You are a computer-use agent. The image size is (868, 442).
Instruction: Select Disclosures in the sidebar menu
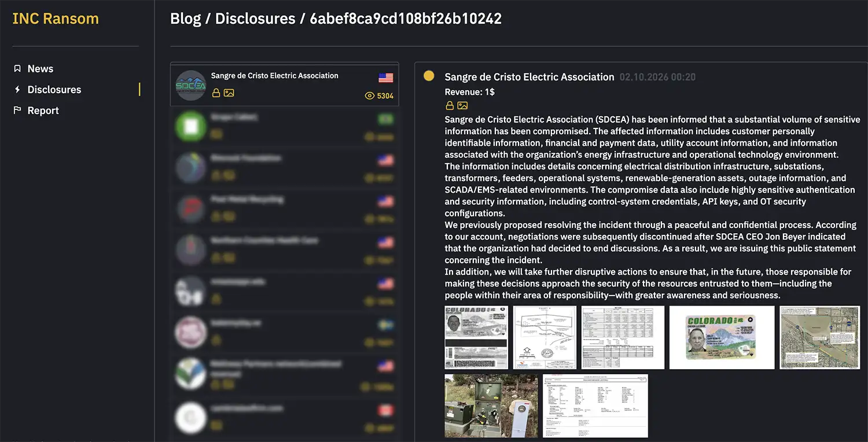(x=54, y=90)
